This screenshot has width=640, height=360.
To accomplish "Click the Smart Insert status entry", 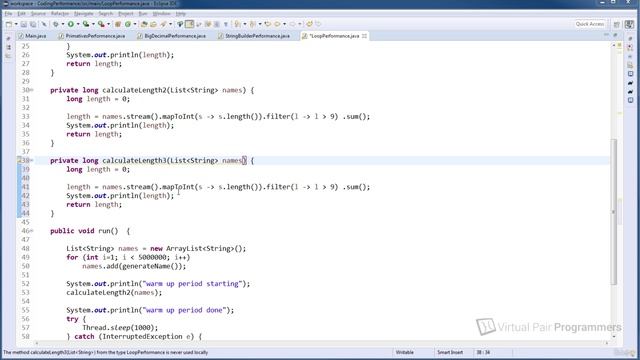I will (450, 352).
